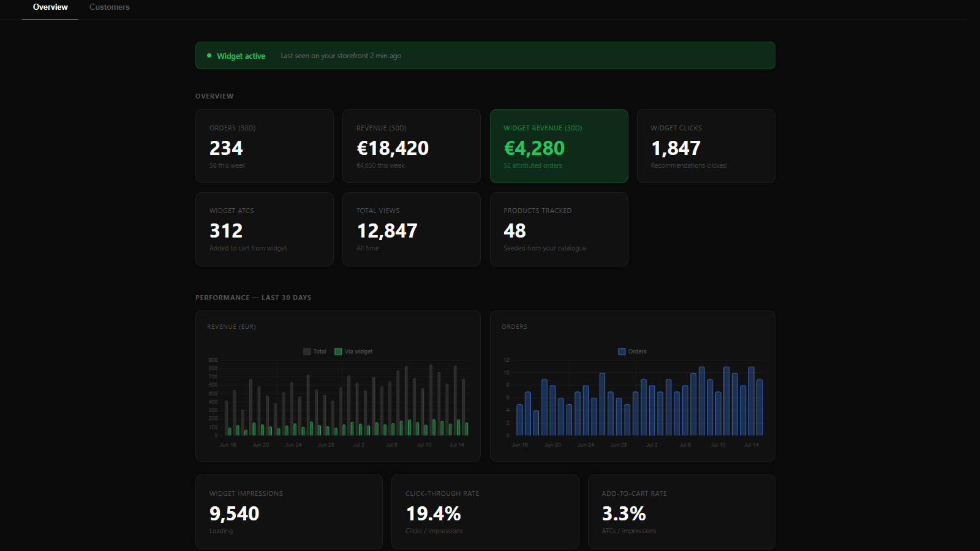Click the Add-To-Cart Rate card

(x=682, y=512)
